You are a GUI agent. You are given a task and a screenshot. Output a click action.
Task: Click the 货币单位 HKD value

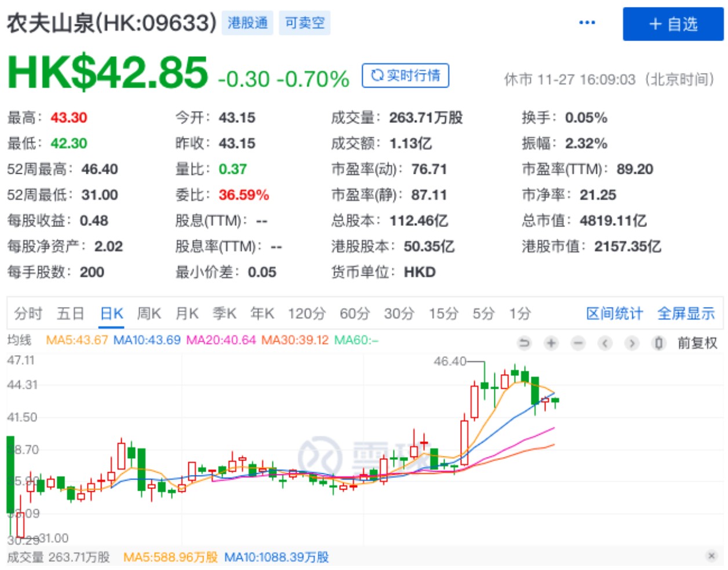tap(420, 272)
